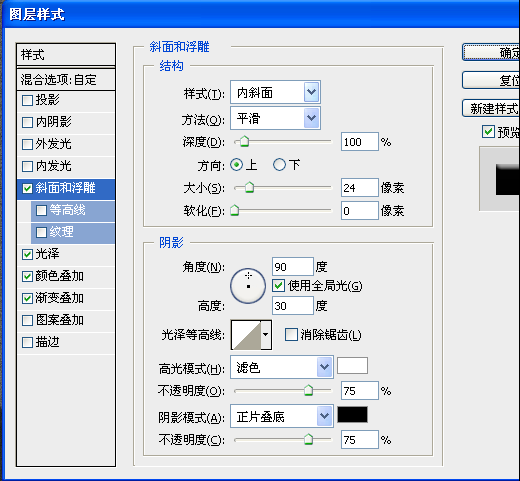Enable the 投影 checkbox
Viewport: 520px width, 481px height.
point(27,100)
